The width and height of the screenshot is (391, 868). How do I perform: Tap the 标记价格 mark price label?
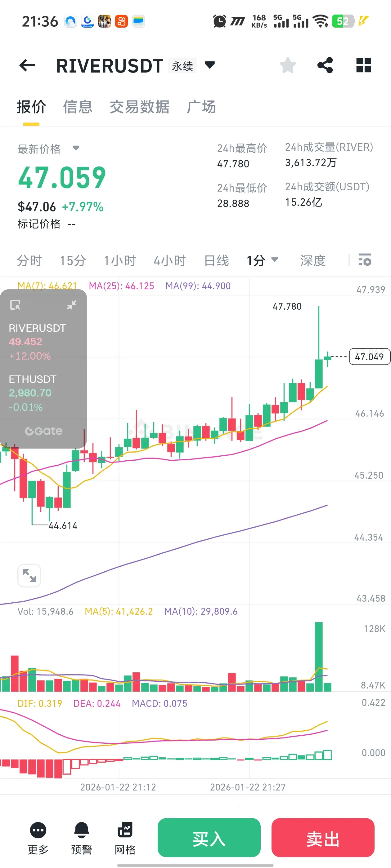click(39, 224)
